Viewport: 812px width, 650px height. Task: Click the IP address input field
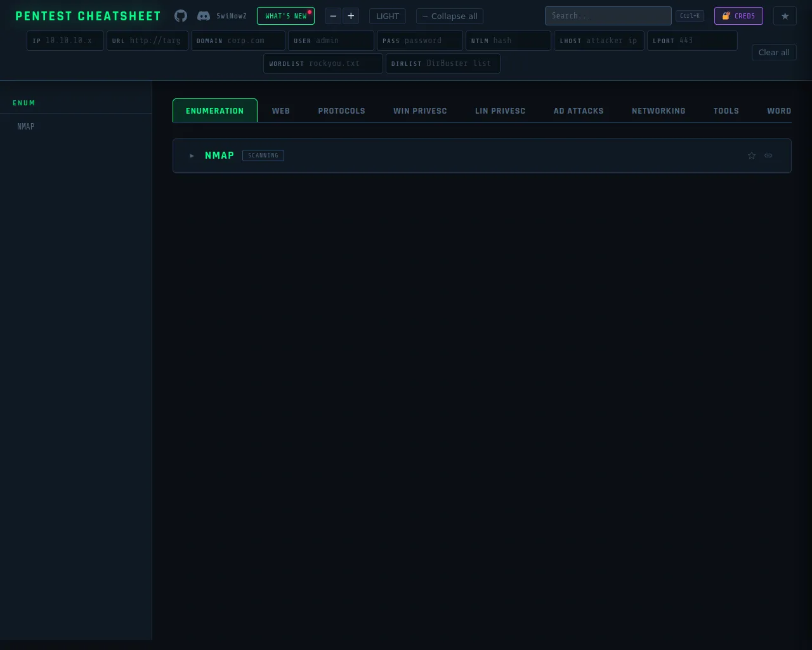[71, 41]
